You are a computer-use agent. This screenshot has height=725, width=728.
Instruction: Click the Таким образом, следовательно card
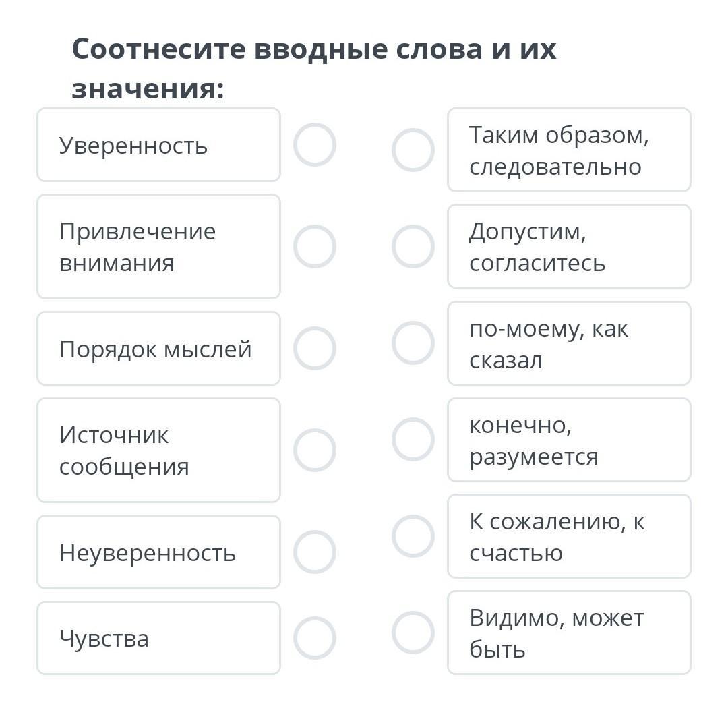569,150
